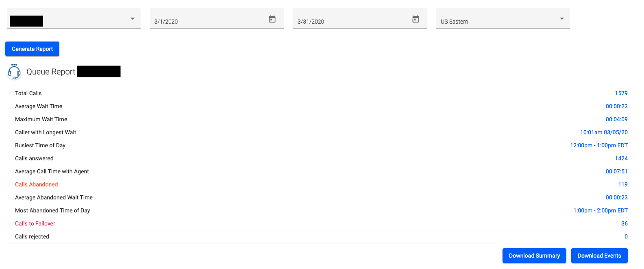Open the start date calendar picker

tap(272, 19)
